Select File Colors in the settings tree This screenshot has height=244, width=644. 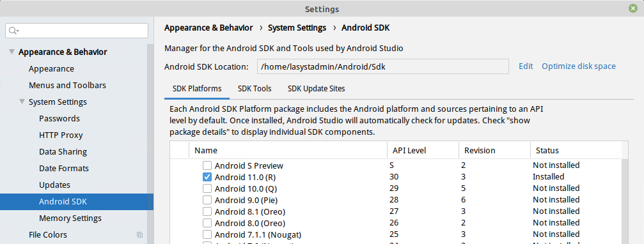coord(47,235)
